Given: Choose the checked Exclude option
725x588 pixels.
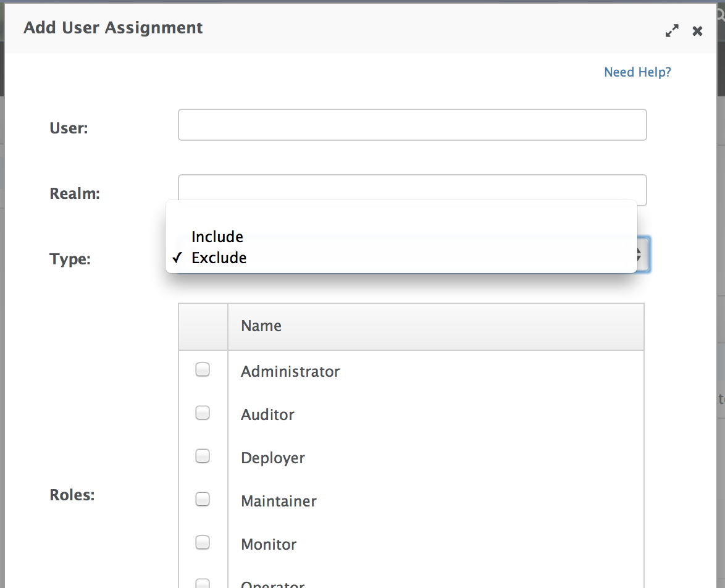Looking at the screenshot, I should 219,258.
